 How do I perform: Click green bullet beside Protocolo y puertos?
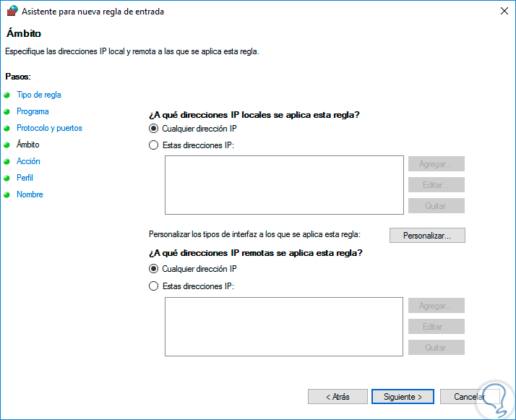coord(7,128)
